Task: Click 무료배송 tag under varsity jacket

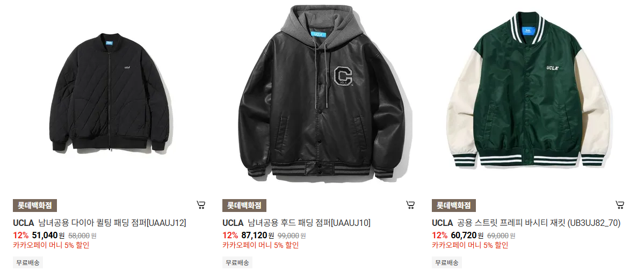Action: [447, 262]
